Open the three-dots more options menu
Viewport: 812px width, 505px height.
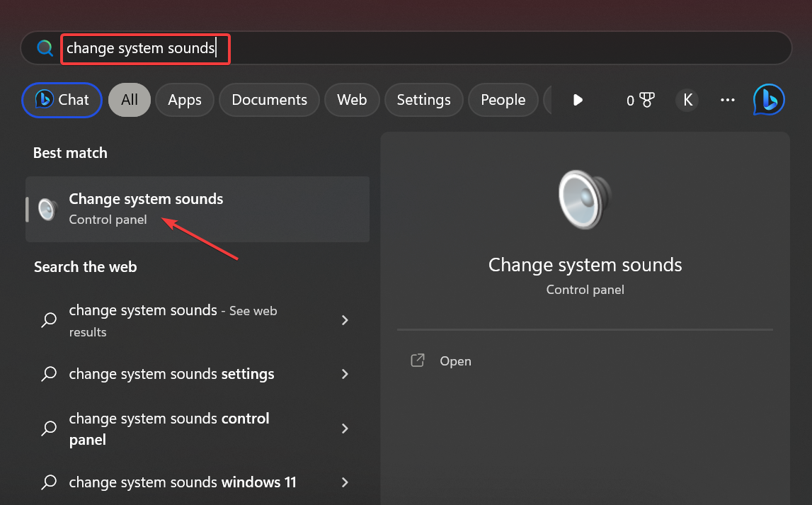[728, 99]
